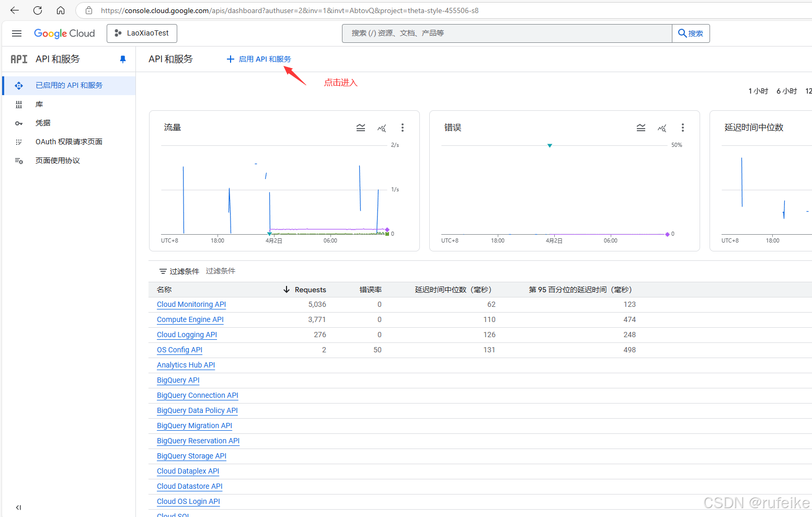Viewport: 812px width, 517px height.
Task: Select the 1 小时 time range
Action: coord(758,91)
